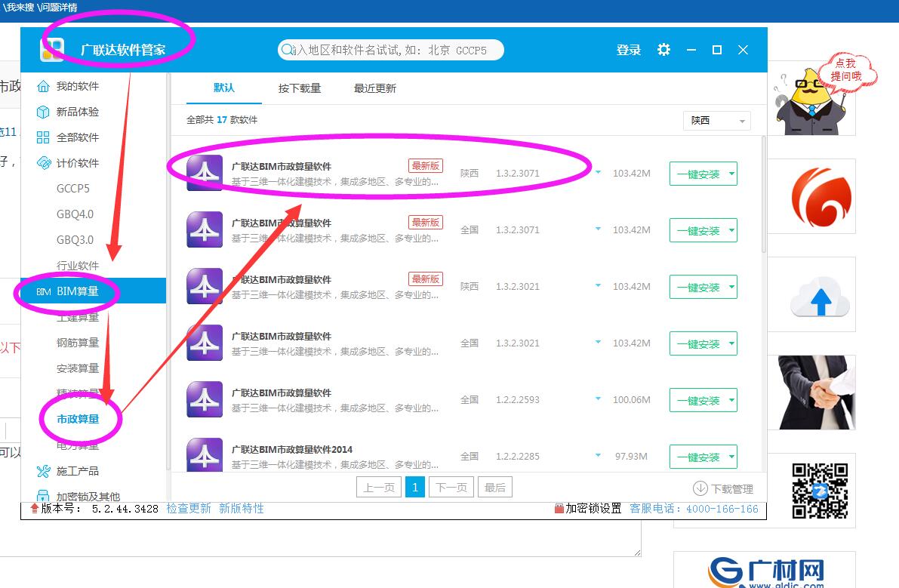Click red 加密锁设置 icon in status bar
This screenshot has width=899, height=588.
click(x=559, y=508)
